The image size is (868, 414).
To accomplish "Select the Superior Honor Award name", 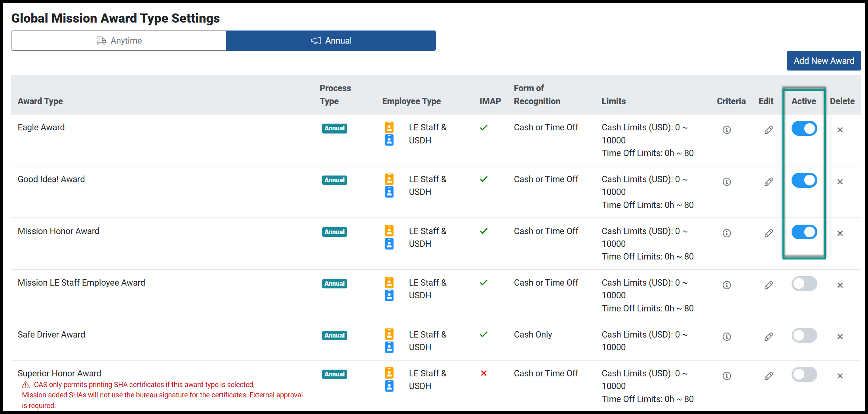I will [59, 373].
